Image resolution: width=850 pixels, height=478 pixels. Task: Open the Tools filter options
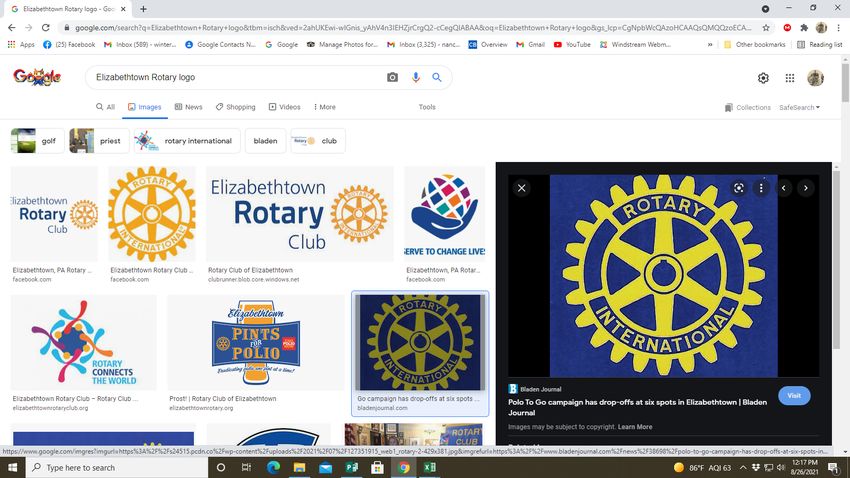coord(427,107)
